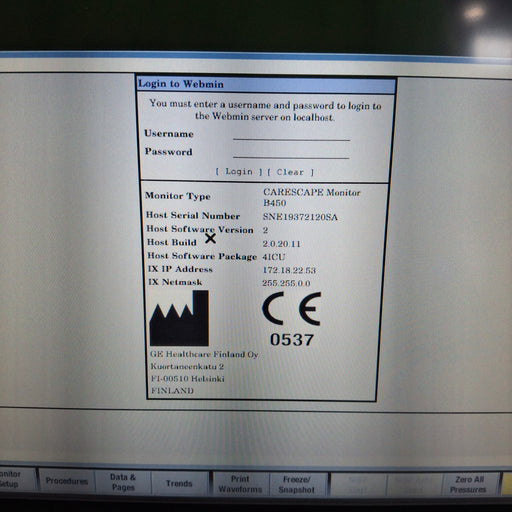
Task: Click software package value 4ICU
Action: [274, 257]
